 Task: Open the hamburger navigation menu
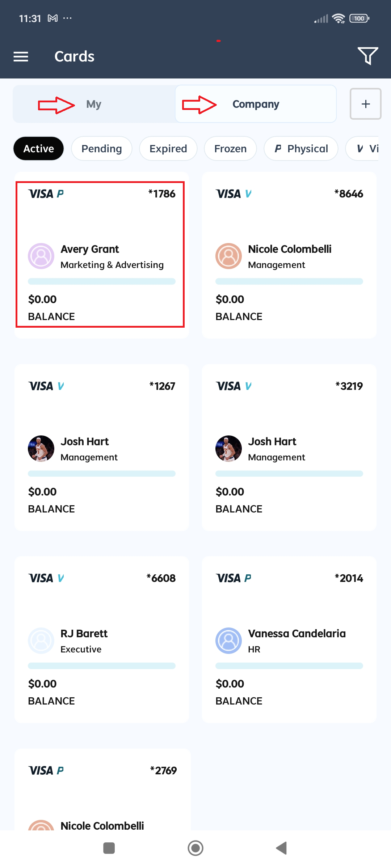[x=21, y=56]
